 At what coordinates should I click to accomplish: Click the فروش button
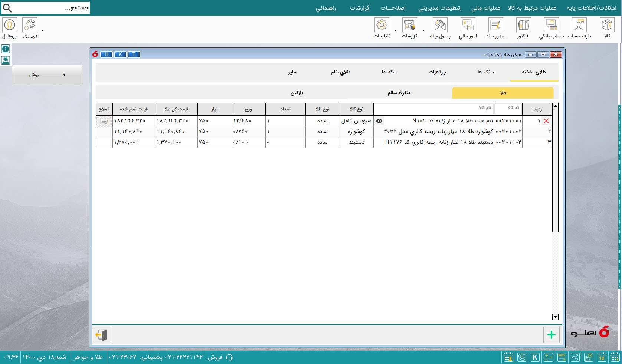pos(47,75)
